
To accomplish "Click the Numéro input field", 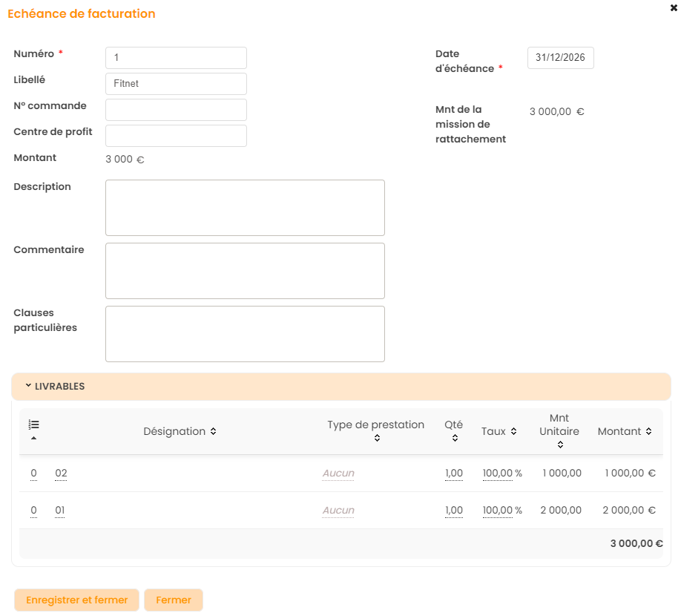I will tap(176, 58).
